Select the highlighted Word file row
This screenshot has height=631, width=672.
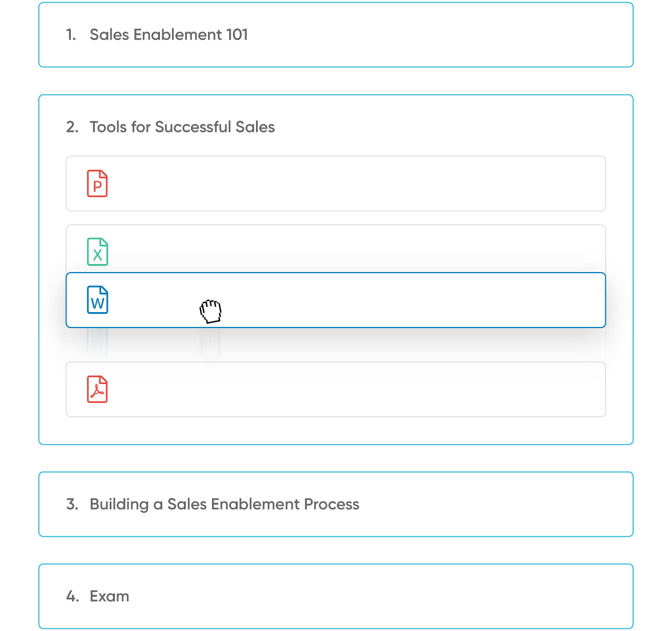(x=335, y=300)
